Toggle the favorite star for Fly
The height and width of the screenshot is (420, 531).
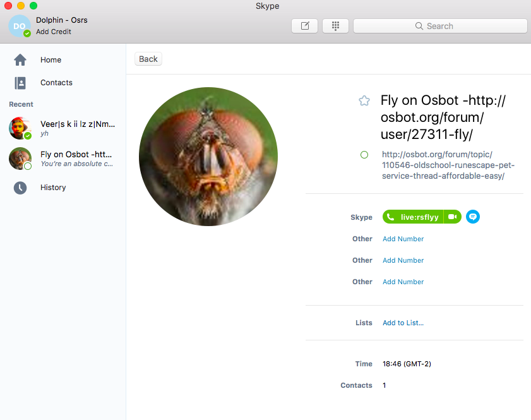364,100
